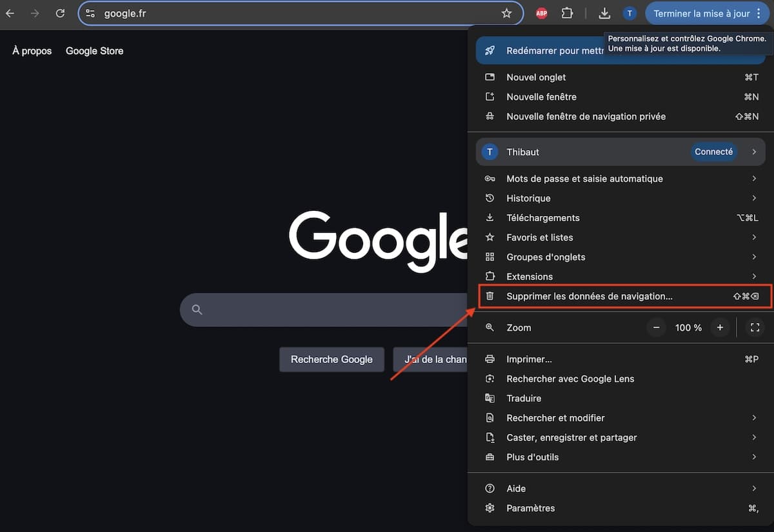The height and width of the screenshot is (532, 774).
Task: Open Caster, enregistrer et partager
Action: pos(620,437)
